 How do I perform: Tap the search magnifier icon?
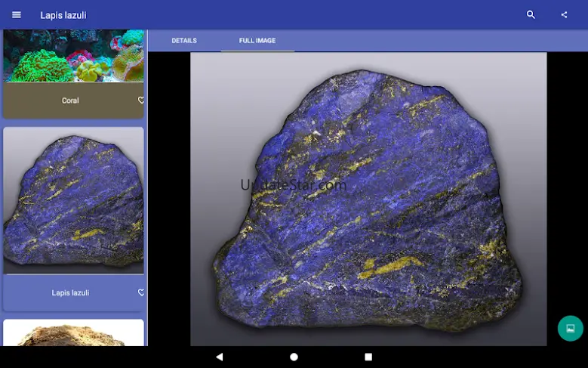(x=531, y=15)
